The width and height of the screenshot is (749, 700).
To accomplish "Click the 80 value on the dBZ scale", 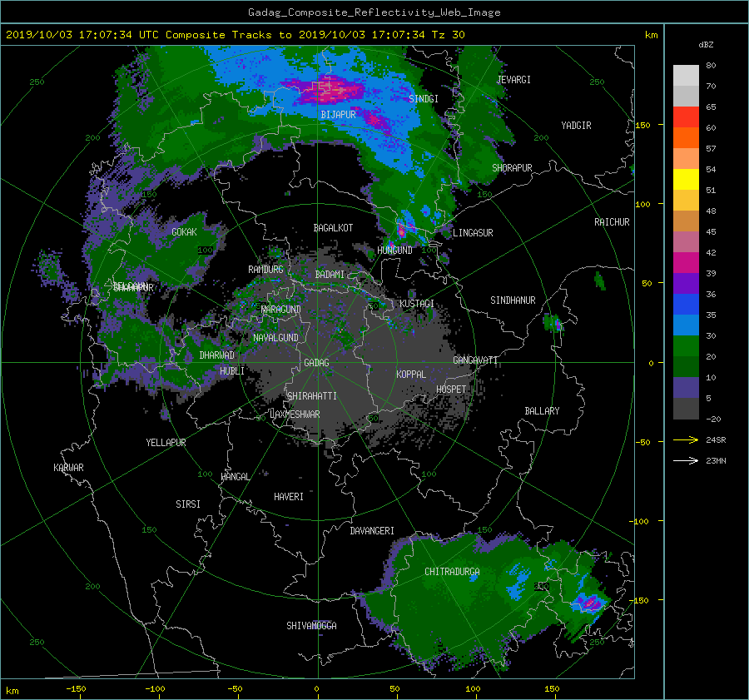I will tap(711, 65).
